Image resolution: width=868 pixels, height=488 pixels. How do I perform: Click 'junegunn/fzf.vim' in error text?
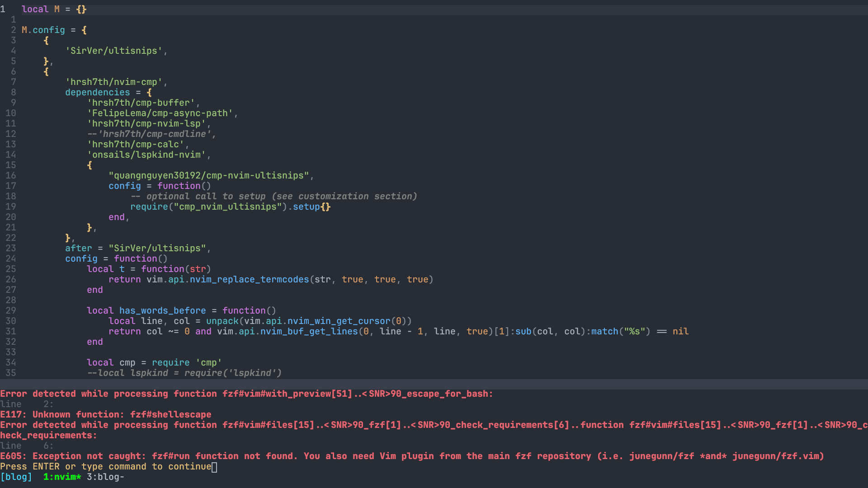coord(776,456)
